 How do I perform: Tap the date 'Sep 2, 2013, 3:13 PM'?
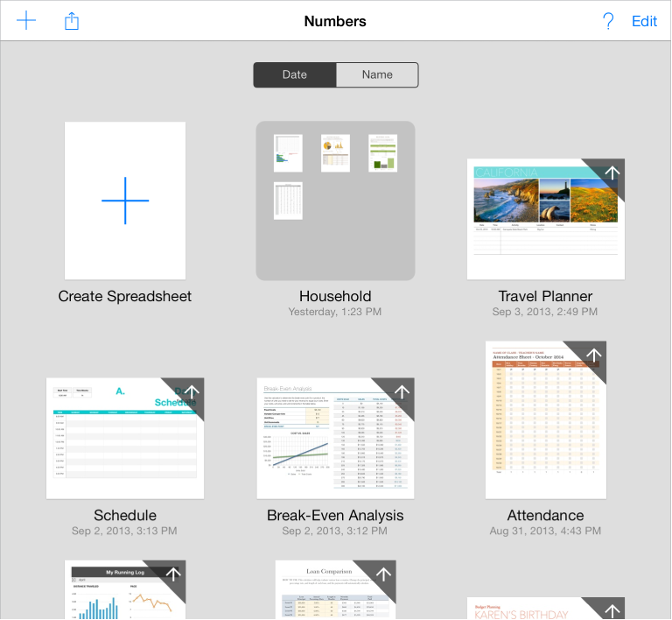point(124,531)
